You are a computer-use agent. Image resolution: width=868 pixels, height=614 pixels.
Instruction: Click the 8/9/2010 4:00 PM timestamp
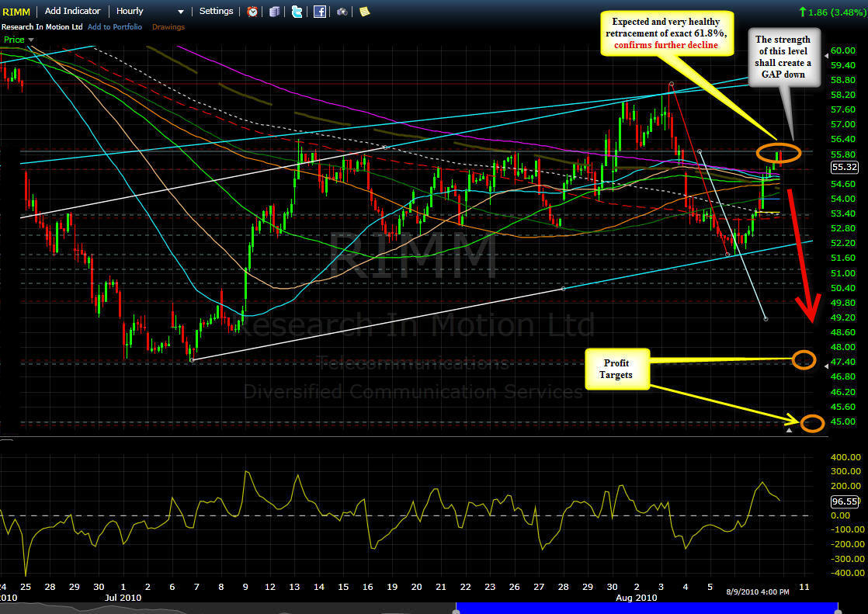tap(758, 591)
